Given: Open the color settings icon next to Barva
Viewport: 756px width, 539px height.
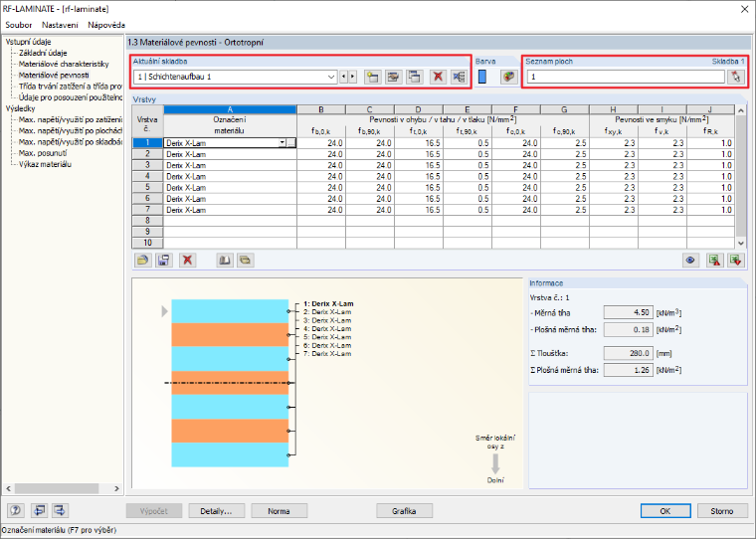Looking at the screenshot, I should pos(508,77).
